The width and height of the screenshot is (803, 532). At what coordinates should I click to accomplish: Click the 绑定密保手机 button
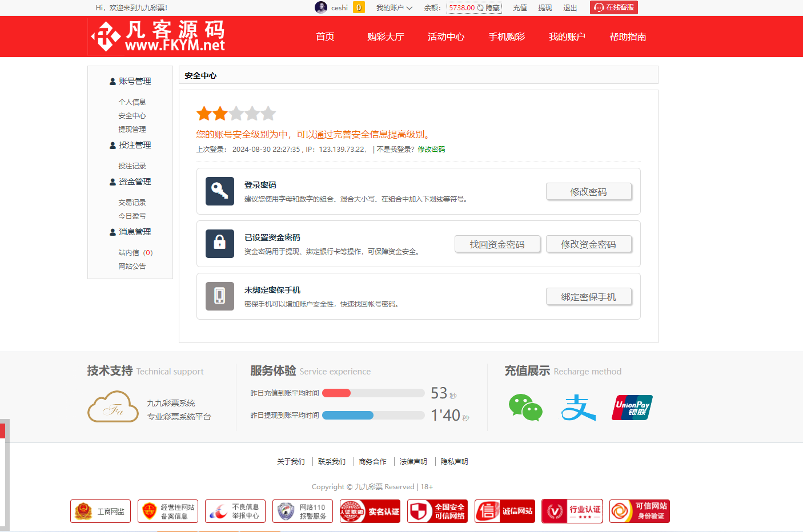coord(589,296)
